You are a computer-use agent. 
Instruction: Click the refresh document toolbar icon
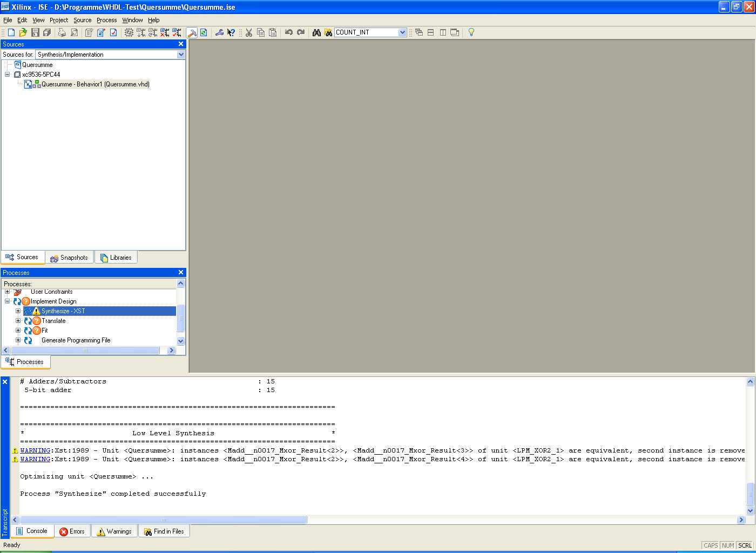coord(204,32)
